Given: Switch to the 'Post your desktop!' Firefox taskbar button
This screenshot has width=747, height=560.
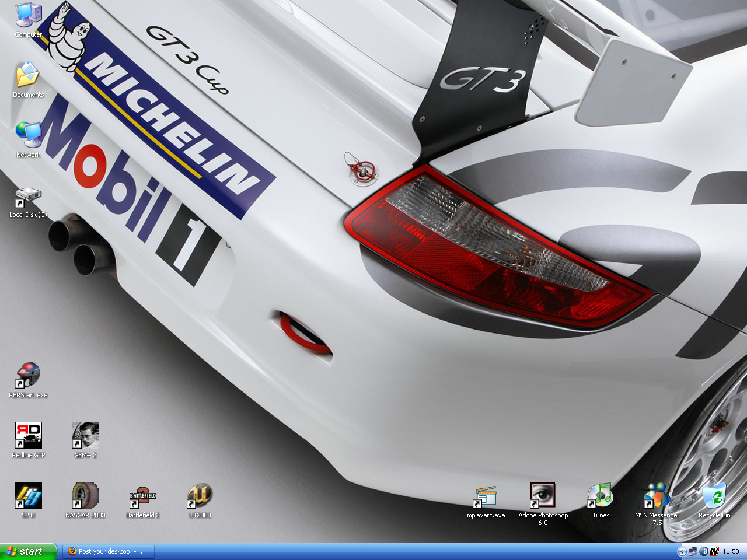Looking at the screenshot, I should point(109,551).
